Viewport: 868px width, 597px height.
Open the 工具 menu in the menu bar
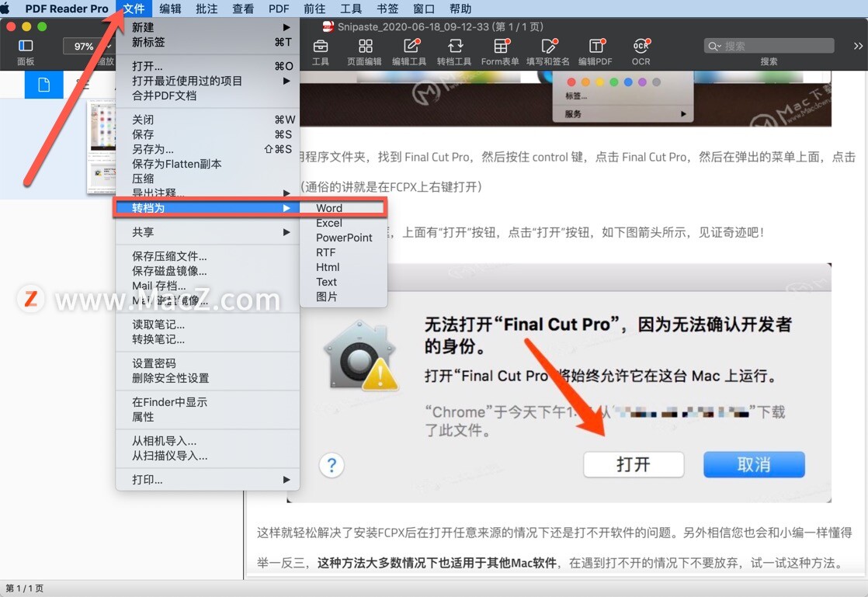pyautogui.click(x=350, y=9)
